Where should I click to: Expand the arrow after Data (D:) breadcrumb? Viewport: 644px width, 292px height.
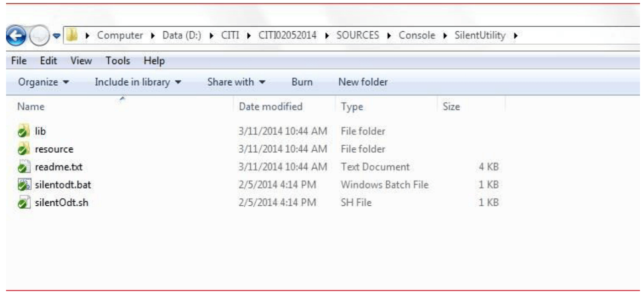[x=211, y=36]
